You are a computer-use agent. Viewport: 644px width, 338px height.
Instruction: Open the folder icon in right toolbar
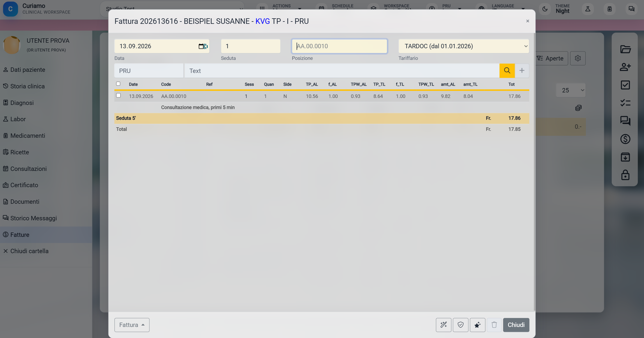pos(625,49)
